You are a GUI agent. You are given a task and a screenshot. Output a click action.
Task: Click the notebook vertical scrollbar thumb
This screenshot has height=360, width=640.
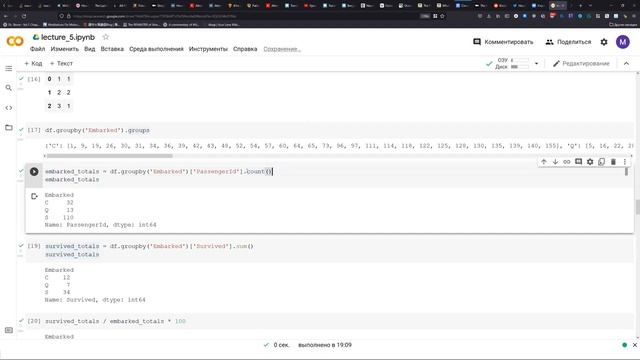(637, 207)
